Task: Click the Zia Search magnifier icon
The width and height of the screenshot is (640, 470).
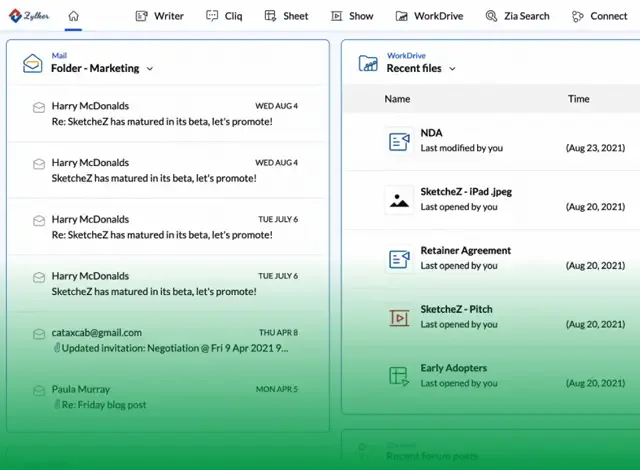Action: 491,16
